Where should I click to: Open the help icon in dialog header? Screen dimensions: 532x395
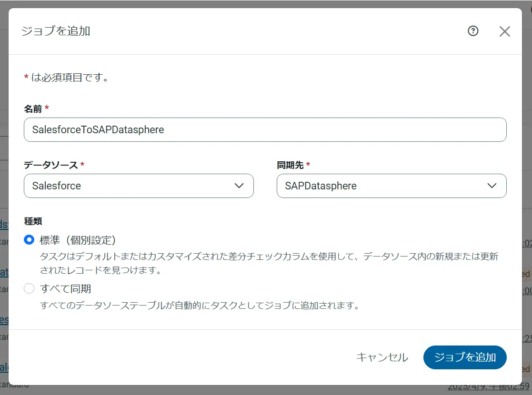coord(473,31)
